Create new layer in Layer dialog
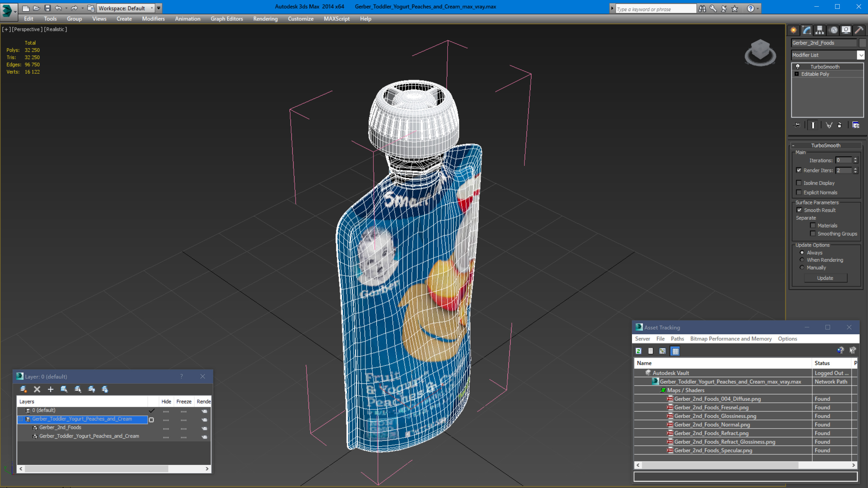Viewport: 868px width, 488px height. [23, 389]
